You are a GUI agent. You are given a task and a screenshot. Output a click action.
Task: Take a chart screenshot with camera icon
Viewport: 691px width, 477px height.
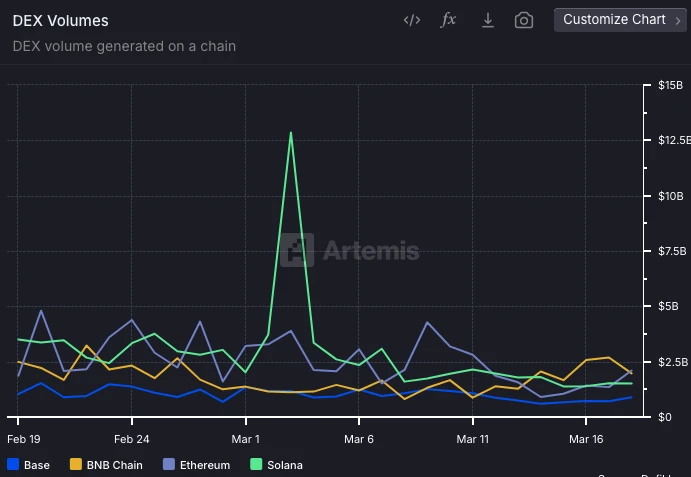tap(524, 20)
